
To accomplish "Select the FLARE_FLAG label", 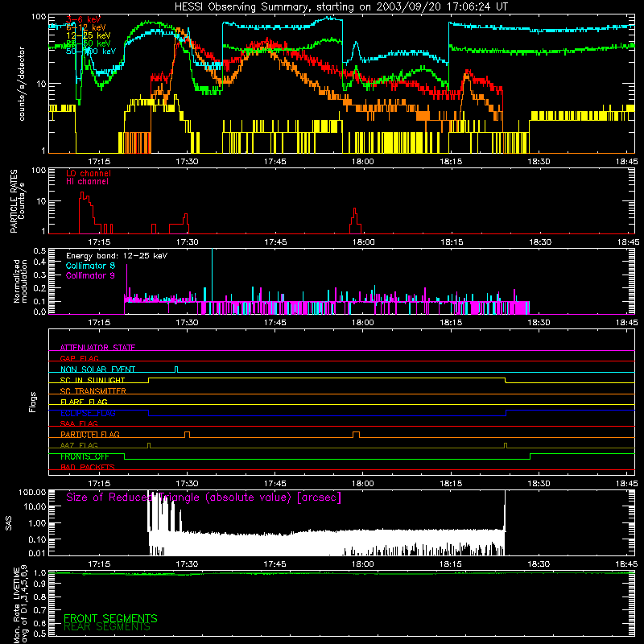I will pyautogui.click(x=84, y=402).
